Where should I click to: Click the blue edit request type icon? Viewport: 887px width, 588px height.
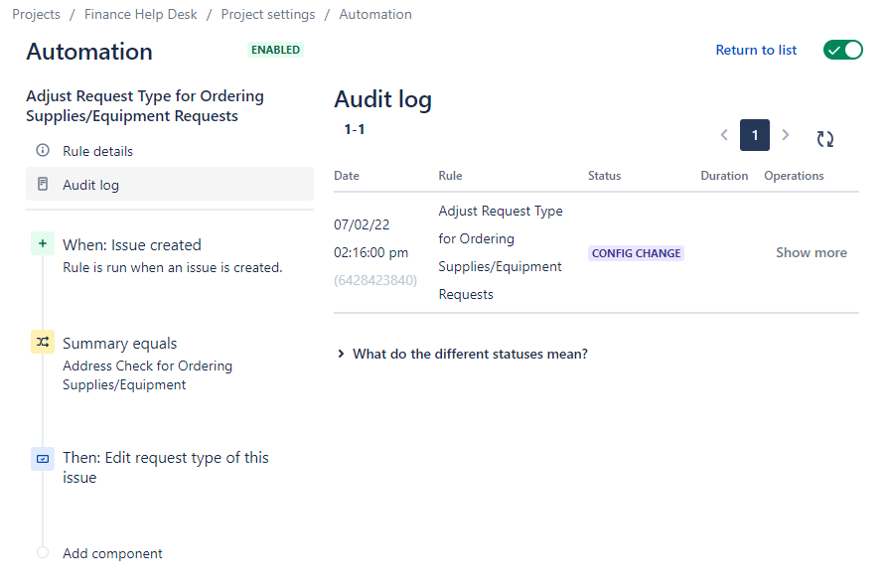click(x=43, y=459)
